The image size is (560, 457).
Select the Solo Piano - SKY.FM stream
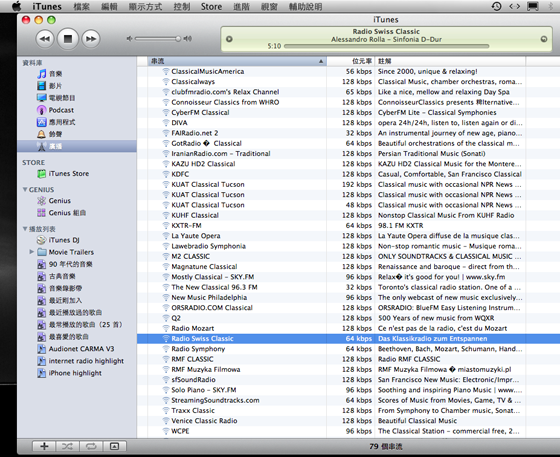[348, 390]
